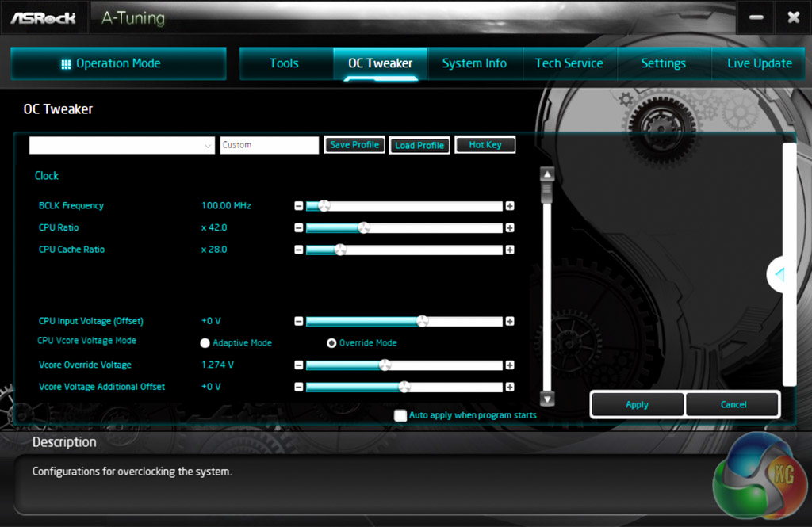Click plus for Vcore Voltage Additional Offset
The image size is (812, 527).
[x=510, y=388]
